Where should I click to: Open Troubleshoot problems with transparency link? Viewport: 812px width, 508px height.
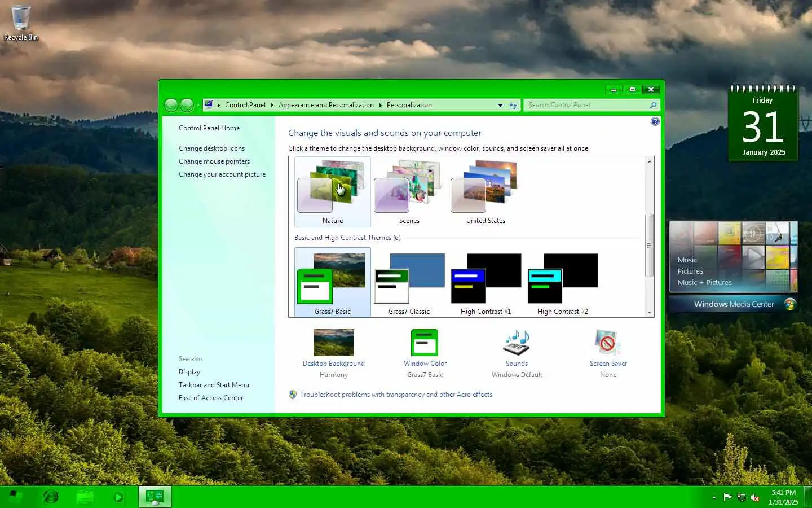396,395
